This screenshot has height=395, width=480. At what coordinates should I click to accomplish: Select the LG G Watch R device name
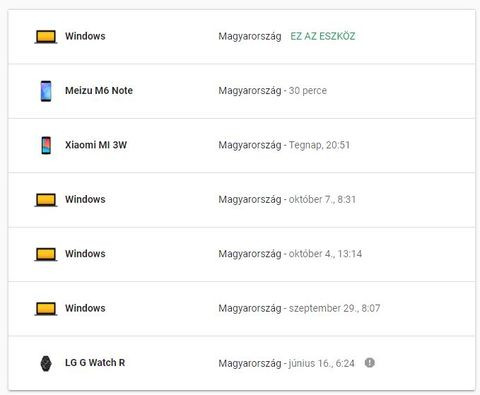[95, 363]
